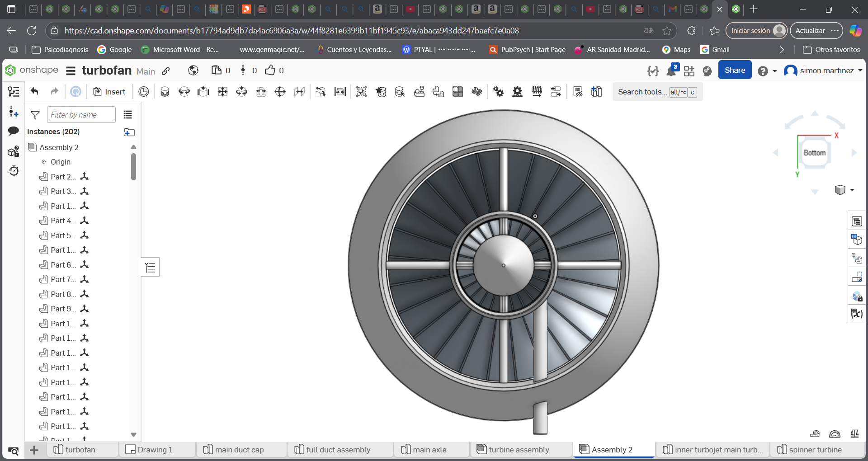Switch to the Drawing 1 tab
The image size is (868, 461).
(156, 450)
